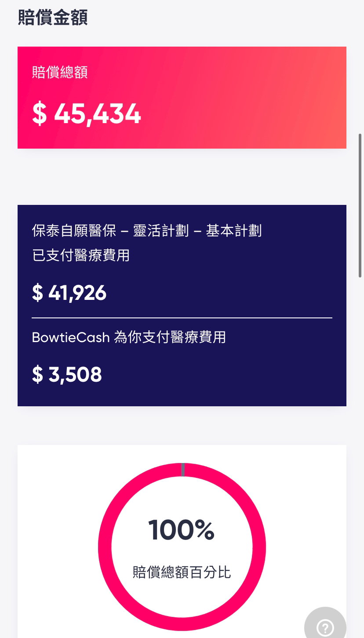Tap the red gradient compensation total card

(182, 98)
